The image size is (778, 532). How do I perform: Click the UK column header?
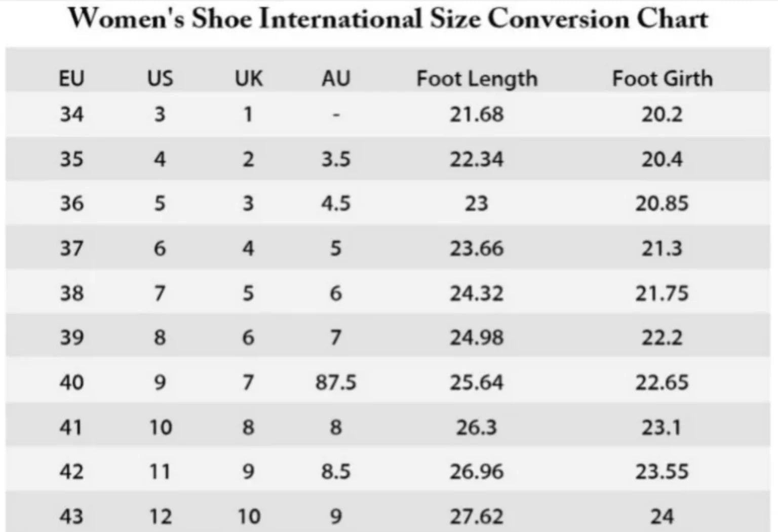point(249,79)
